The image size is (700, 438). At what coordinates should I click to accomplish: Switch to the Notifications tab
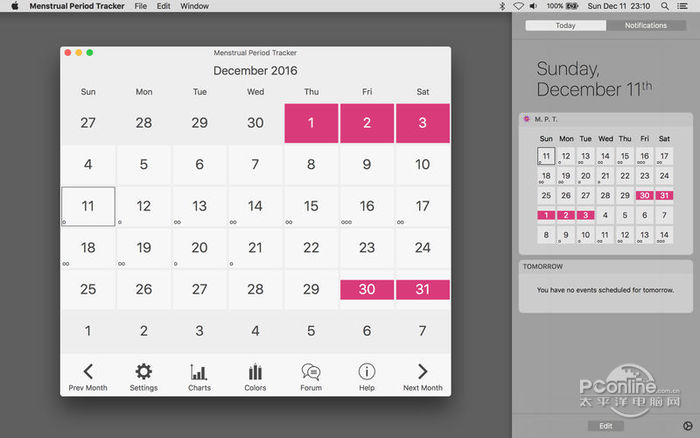point(646,25)
